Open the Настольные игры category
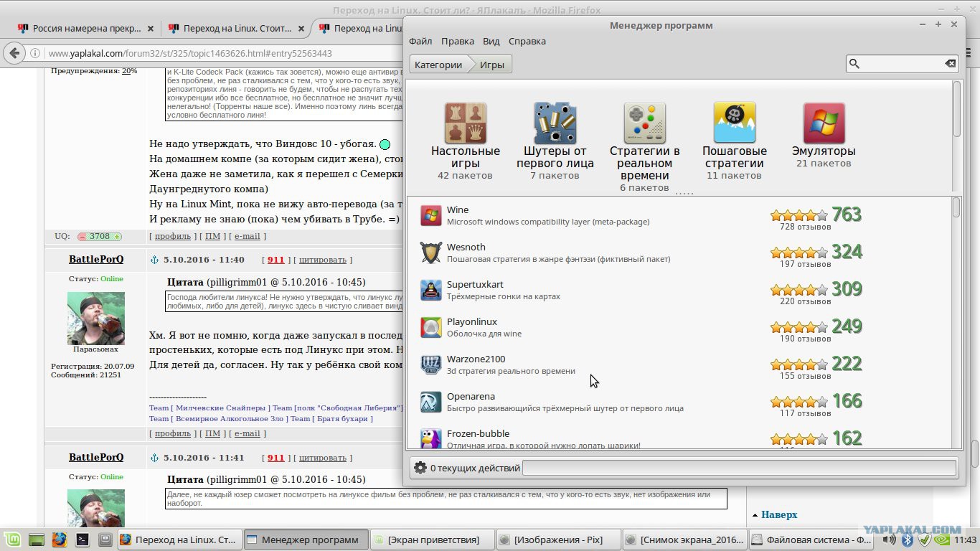This screenshot has width=980, height=551. [466, 141]
